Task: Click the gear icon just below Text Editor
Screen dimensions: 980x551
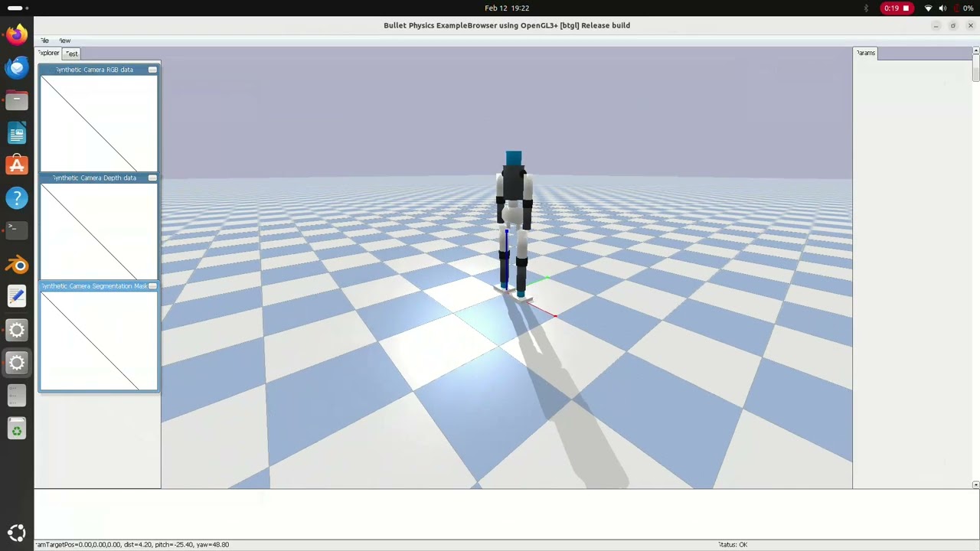Action: click(x=17, y=330)
